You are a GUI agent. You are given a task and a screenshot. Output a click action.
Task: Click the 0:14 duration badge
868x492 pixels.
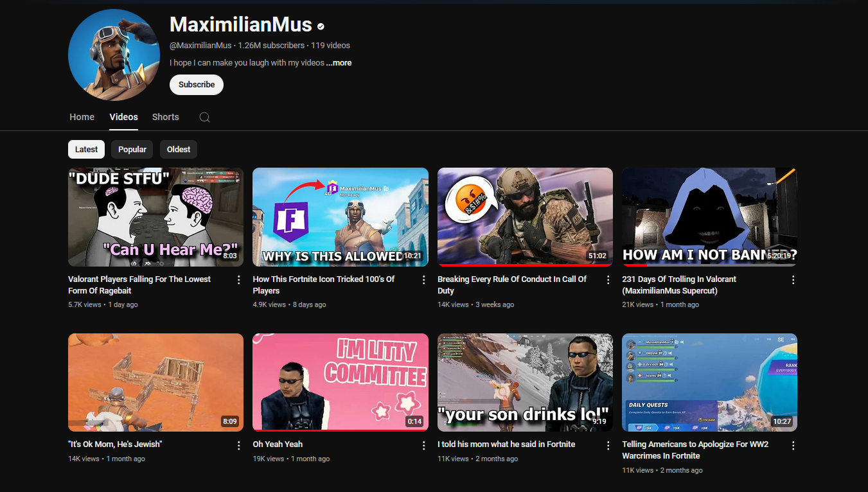coord(414,421)
